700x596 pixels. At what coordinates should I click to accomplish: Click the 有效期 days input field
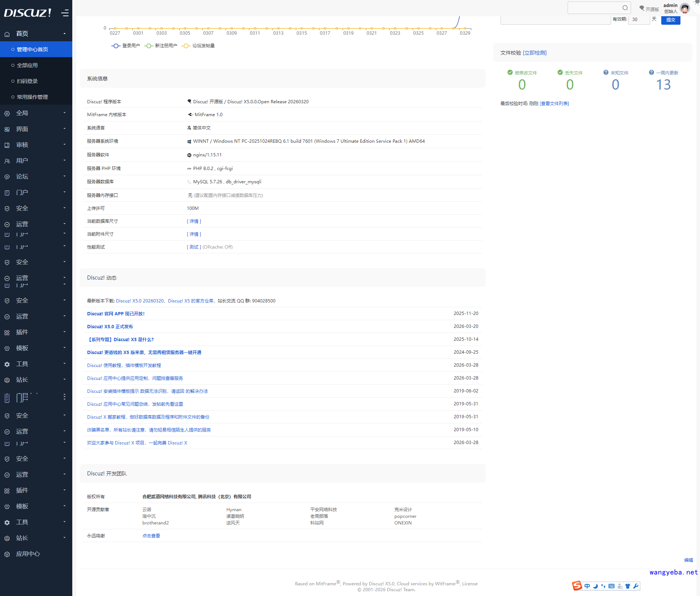pos(638,20)
